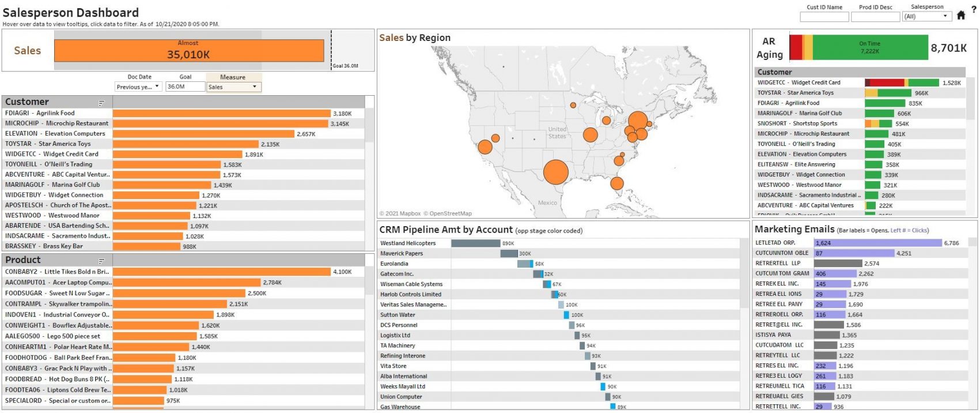
Task: Select the FDIAGRI - Agrilink Food customer row
Action: (183, 114)
